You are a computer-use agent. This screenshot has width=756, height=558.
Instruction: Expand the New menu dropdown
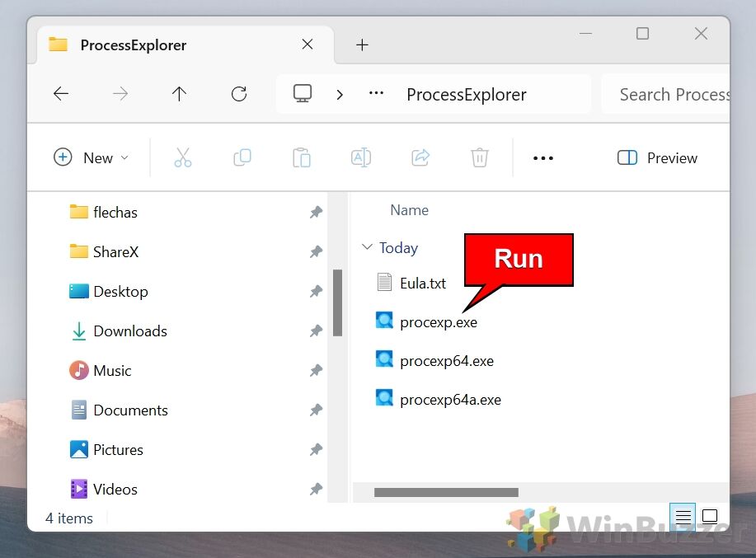click(92, 157)
